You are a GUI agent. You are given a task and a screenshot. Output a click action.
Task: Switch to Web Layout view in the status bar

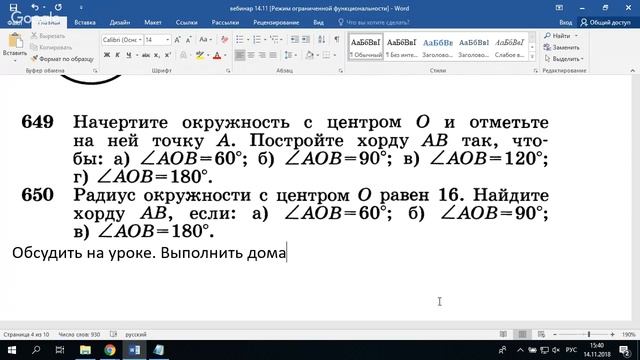541,334
